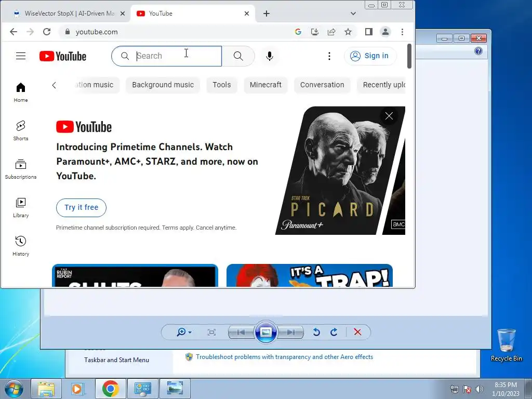Click the YouTube logo in header
This screenshot has width=532, height=399.
[63, 56]
